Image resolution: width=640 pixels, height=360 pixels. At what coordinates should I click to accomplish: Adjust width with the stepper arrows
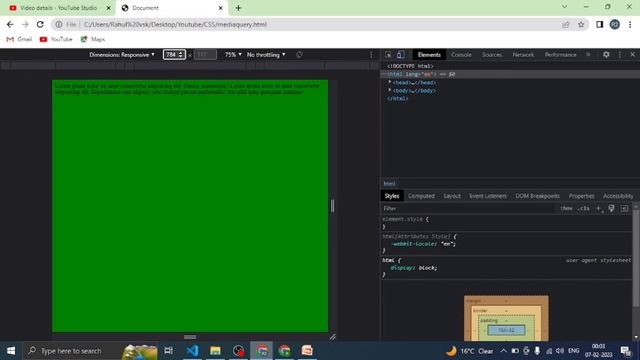point(181,55)
